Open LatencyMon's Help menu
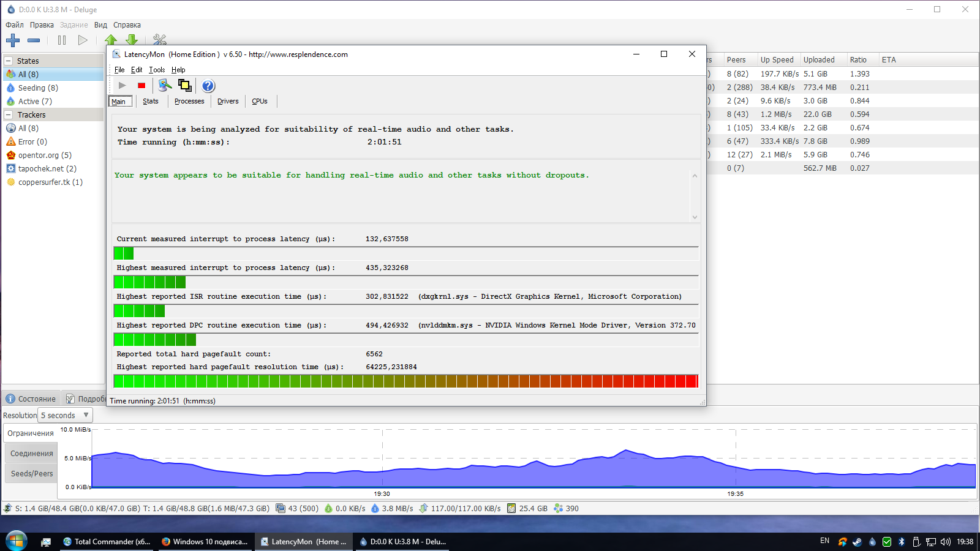The width and height of the screenshot is (980, 551). pos(178,70)
